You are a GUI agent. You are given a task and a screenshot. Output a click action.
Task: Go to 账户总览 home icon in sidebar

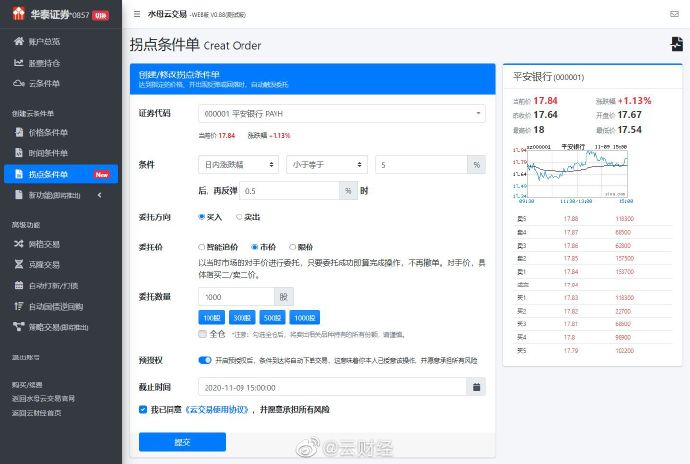click(19, 41)
